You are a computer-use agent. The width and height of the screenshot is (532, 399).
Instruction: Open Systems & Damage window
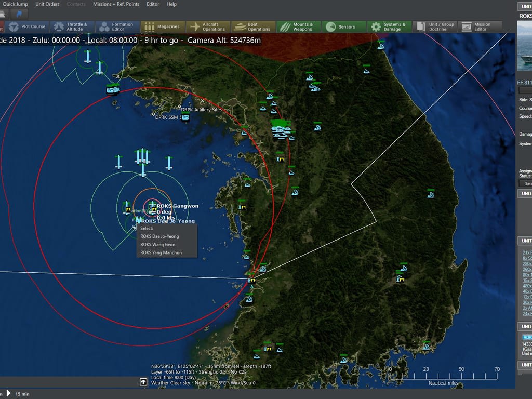pos(389,27)
